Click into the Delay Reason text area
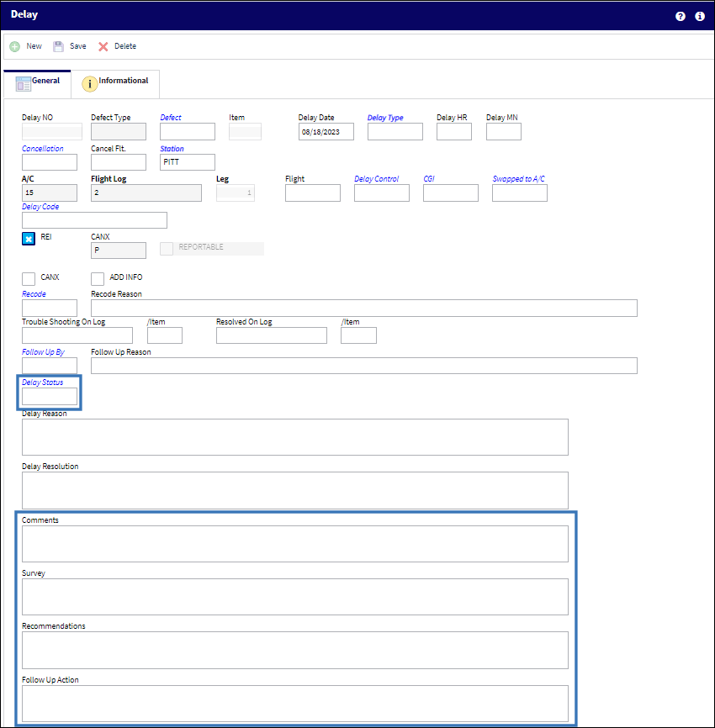This screenshot has height=728, width=715. click(x=295, y=437)
